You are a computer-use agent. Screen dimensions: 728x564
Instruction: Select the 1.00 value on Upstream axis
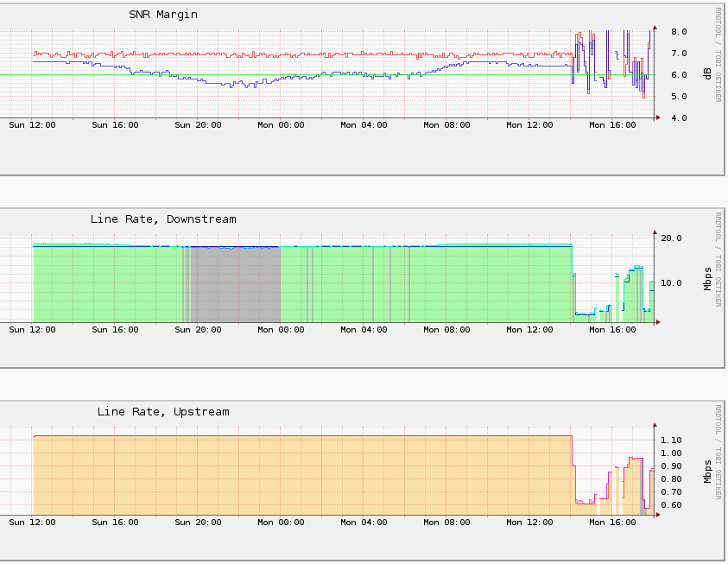671,453
